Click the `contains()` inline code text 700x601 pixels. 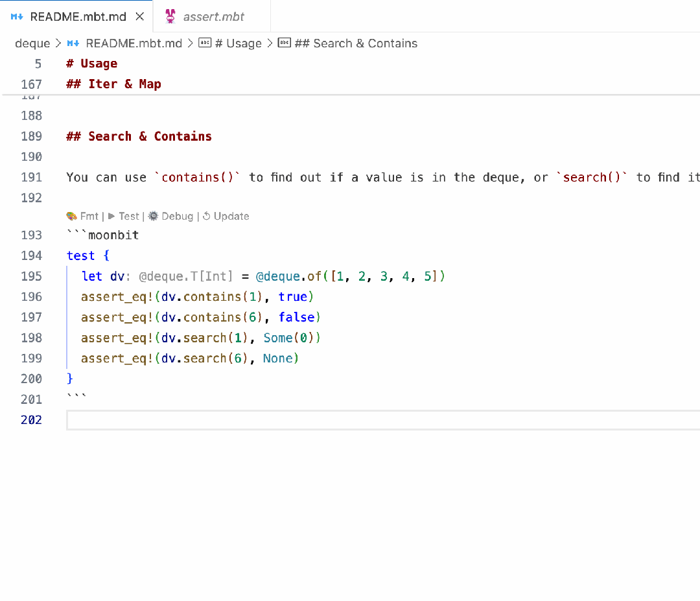197,178
